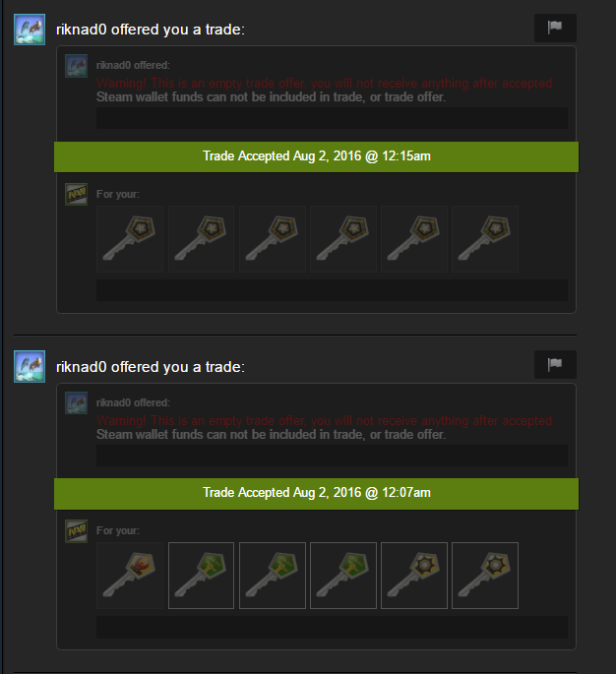Click the report flag on first trade offer
616x674 pixels.
(555, 28)
